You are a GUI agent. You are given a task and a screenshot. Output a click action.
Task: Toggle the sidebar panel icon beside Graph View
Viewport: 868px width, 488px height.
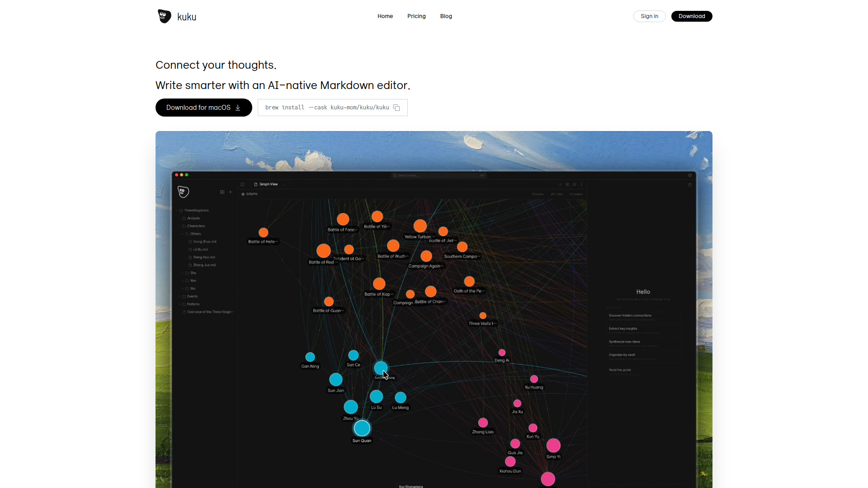click(243, 184)
